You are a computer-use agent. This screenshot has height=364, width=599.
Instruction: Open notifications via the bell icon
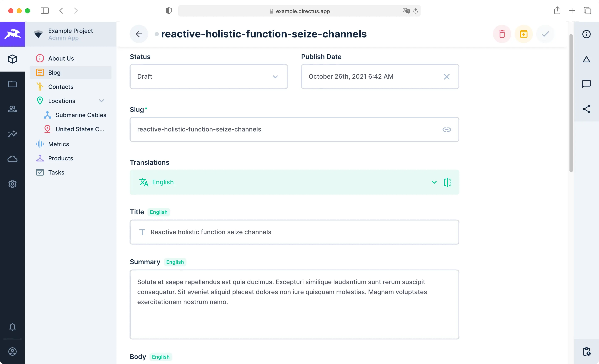coord(12,327)
